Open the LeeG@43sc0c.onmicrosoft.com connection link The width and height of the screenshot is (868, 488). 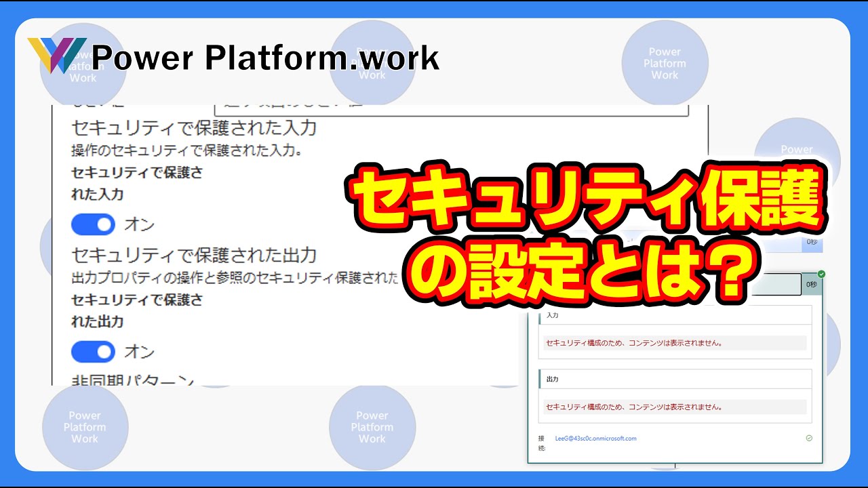[x=595, y=439]
